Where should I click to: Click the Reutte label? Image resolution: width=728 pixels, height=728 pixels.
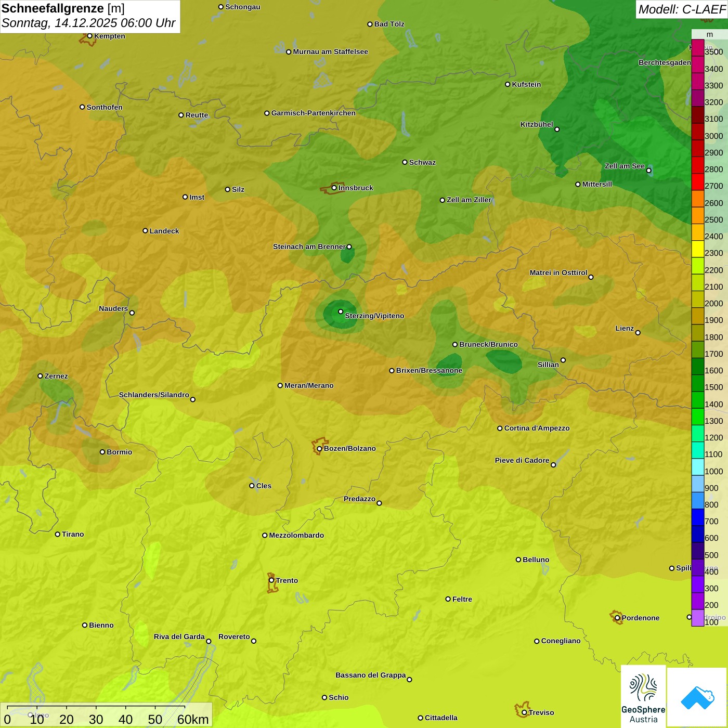click(197, 115)
